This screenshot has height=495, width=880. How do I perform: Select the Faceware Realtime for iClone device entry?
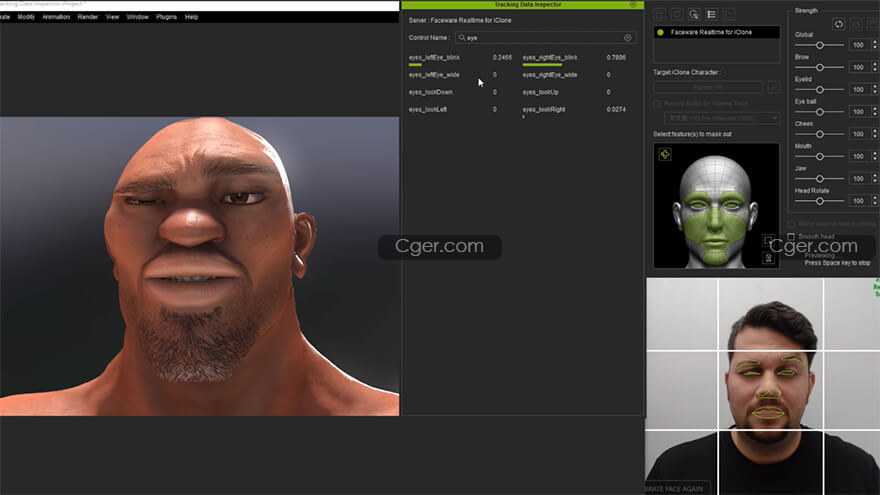(x=717, y=33)
